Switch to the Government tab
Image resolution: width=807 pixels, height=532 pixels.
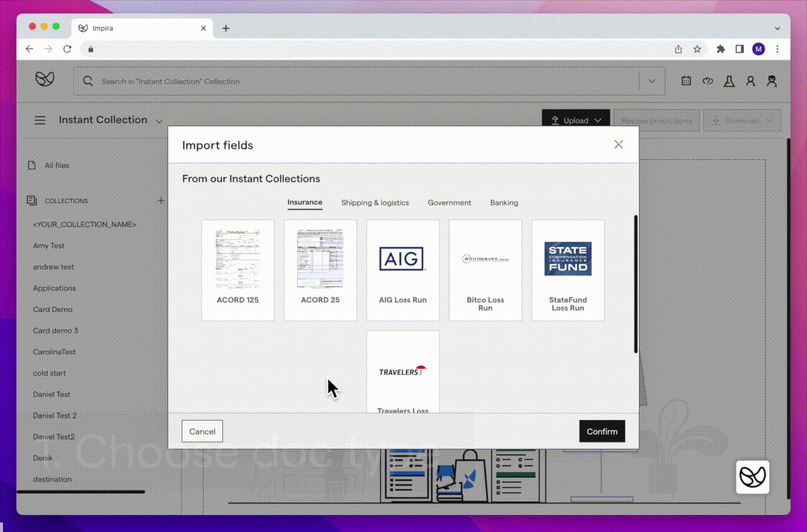[450, 202]
